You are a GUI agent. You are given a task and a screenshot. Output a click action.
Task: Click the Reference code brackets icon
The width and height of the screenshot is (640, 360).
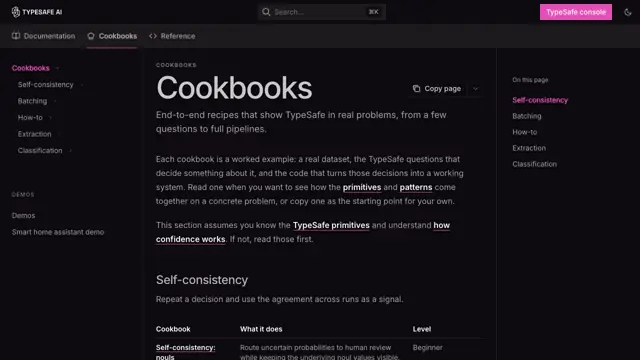point(153,36)
